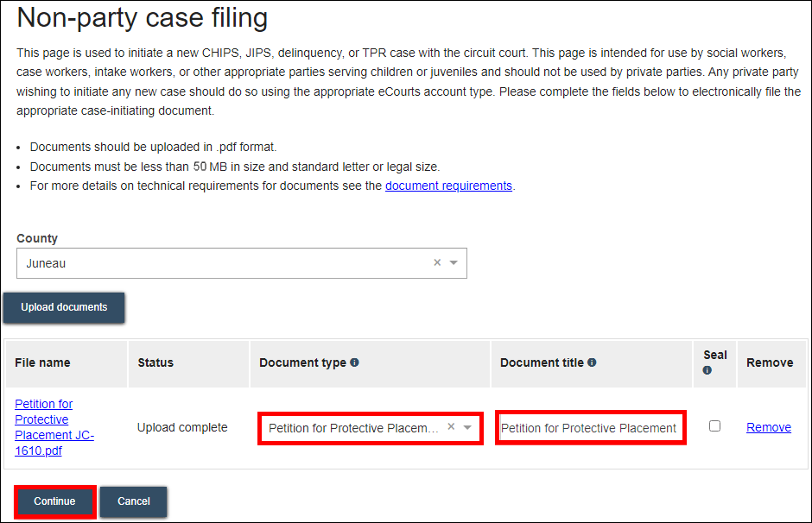This screenshot has width=812, height=523.
Task: Click inside the Document title text field
Action: tap(590, 426)
